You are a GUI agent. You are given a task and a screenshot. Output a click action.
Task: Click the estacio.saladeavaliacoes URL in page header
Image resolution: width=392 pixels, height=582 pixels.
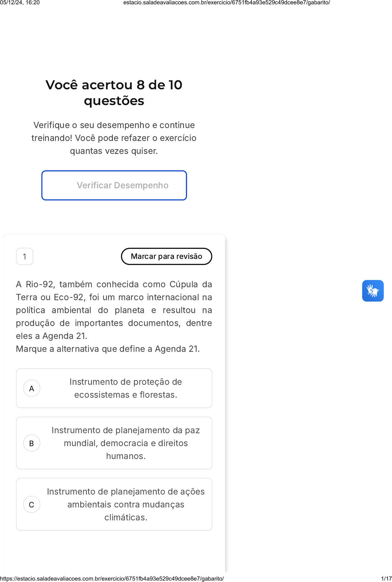point(226,3)
